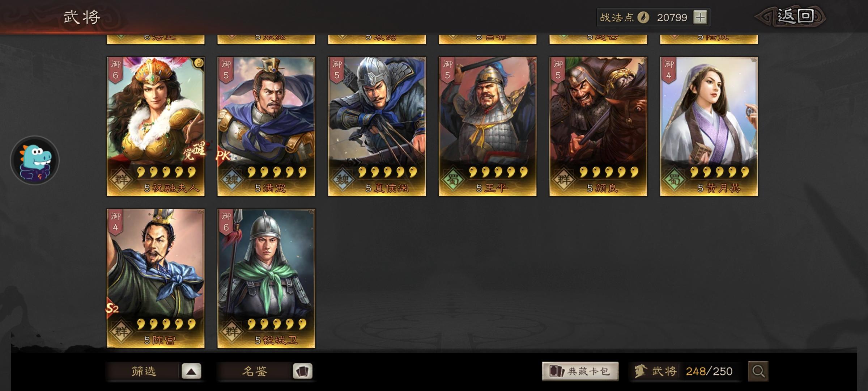Select the 陈宫 S2 general card

[156, 279]
